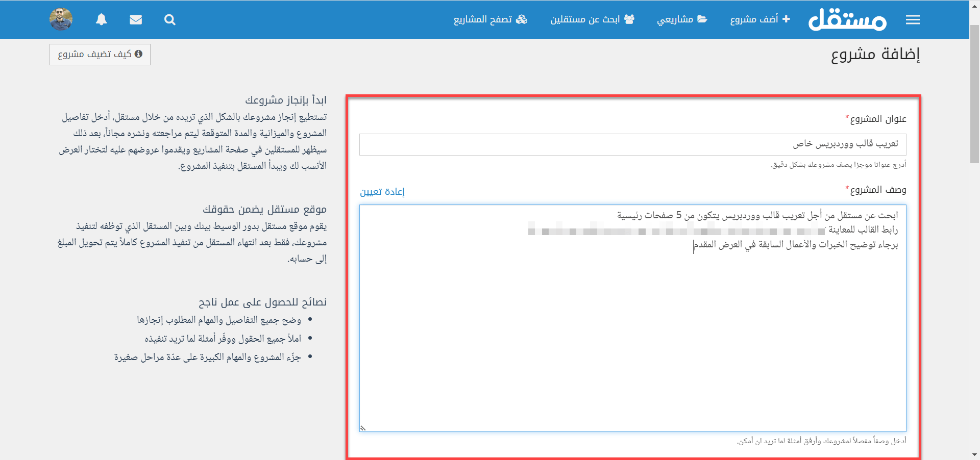Click the page scrollbar up arrow
The image size is (980, 460).
[974, 5]
